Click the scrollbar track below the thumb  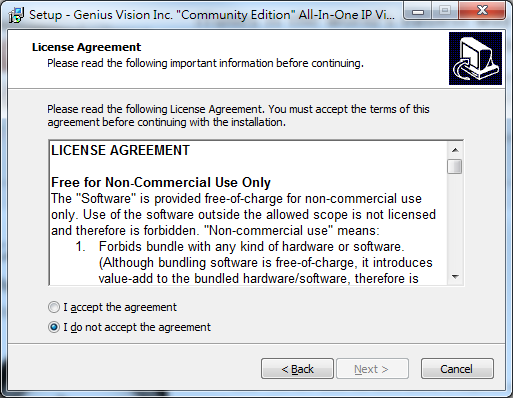click(x=455, y=222)
